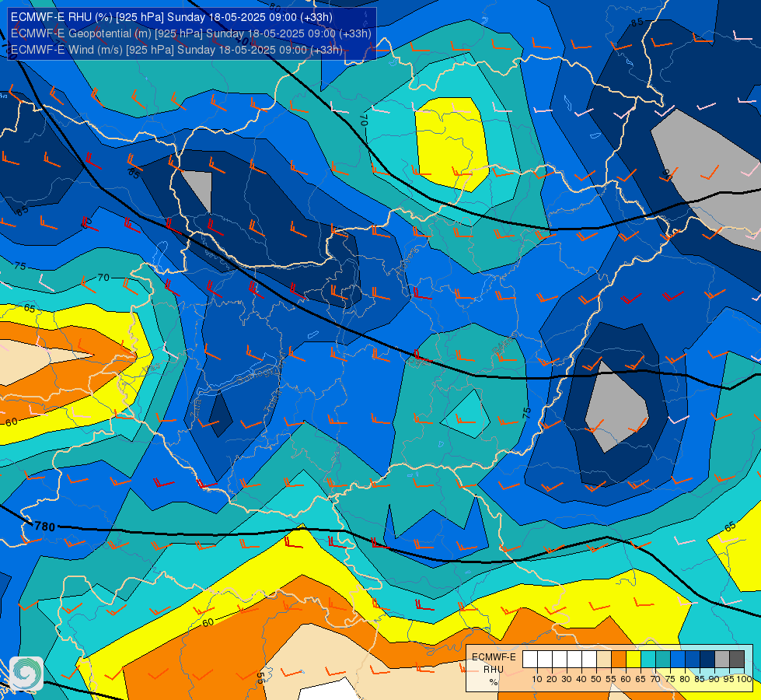The image size is (761, 700).
Task: Click the Geopotential (m) title line
Action: tap(191, 33)
